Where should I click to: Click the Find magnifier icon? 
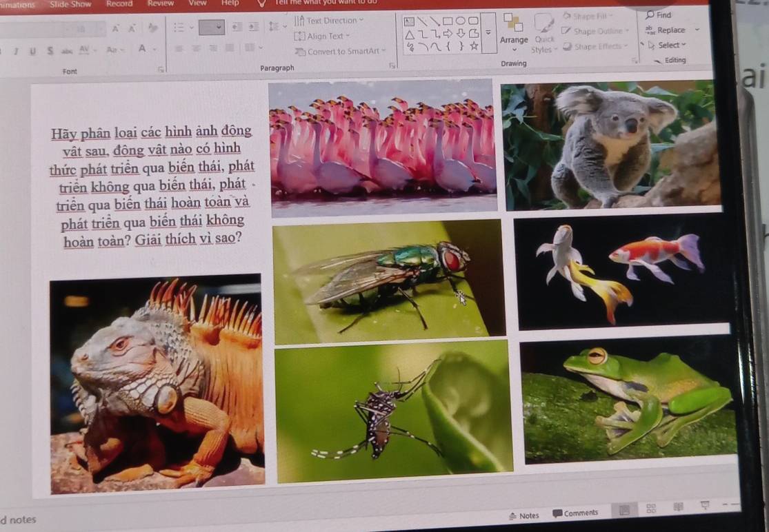tap(650, 15)
